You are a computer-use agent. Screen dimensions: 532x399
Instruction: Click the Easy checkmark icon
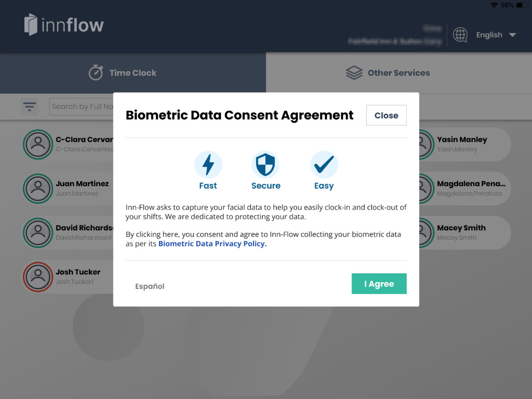pos(324,164)
